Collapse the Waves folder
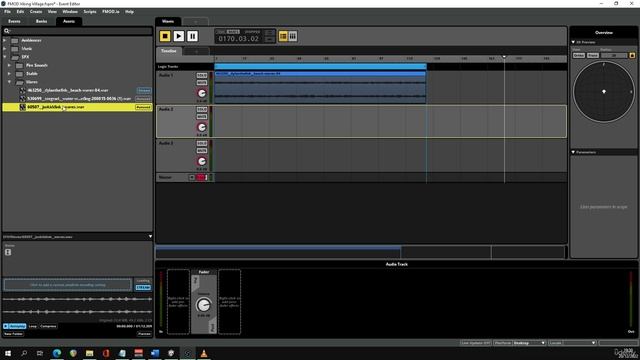Screen dimensions: 640x360 (9, 82)
